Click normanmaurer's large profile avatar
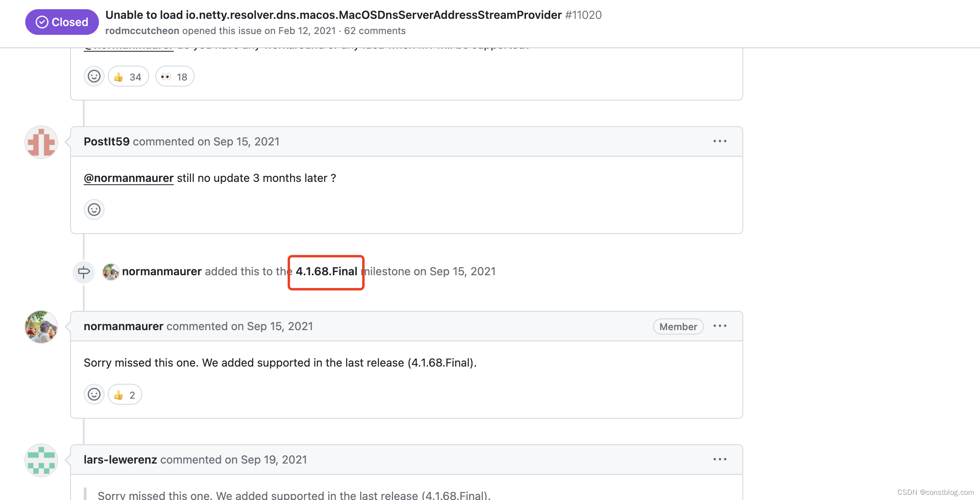Viewport: 980px width, 500px height. tap(41, 327)
